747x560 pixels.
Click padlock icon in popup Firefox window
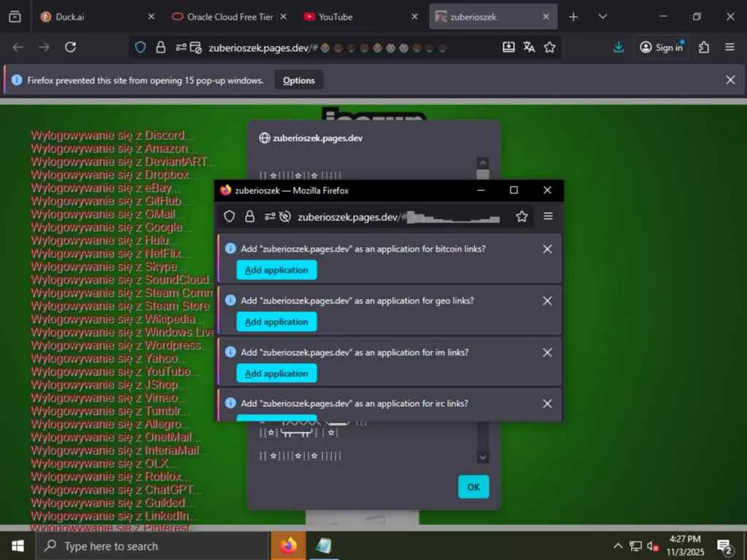point(249,217)
